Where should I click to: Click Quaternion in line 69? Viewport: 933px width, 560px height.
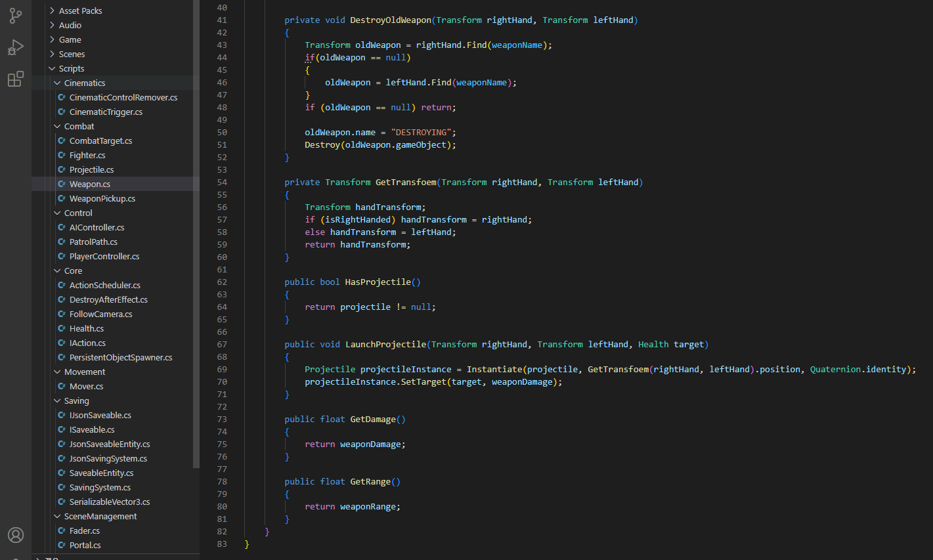835,369
